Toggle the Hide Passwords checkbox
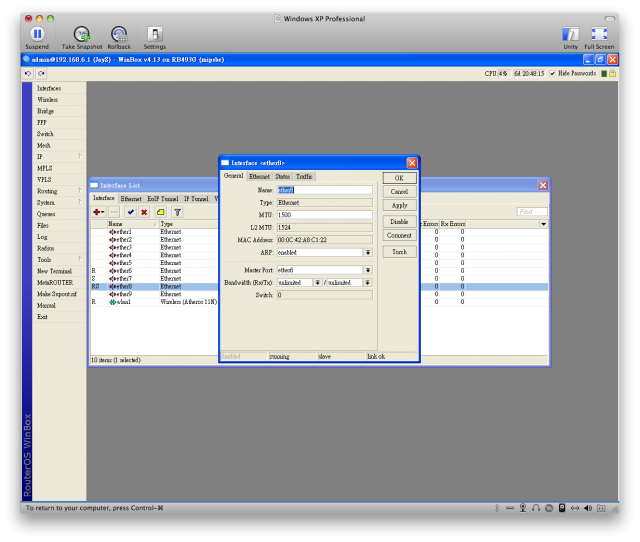This screenshot has height=542, width=640. (552, 73)
